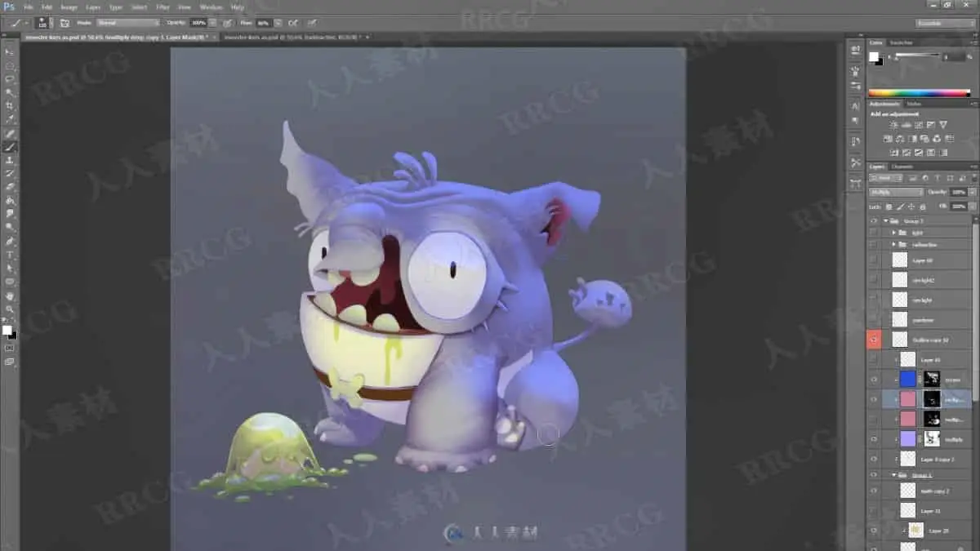Collapse the Group 3 folder
This screenshot has width=980, height=551.
click(x=885, y=220)
